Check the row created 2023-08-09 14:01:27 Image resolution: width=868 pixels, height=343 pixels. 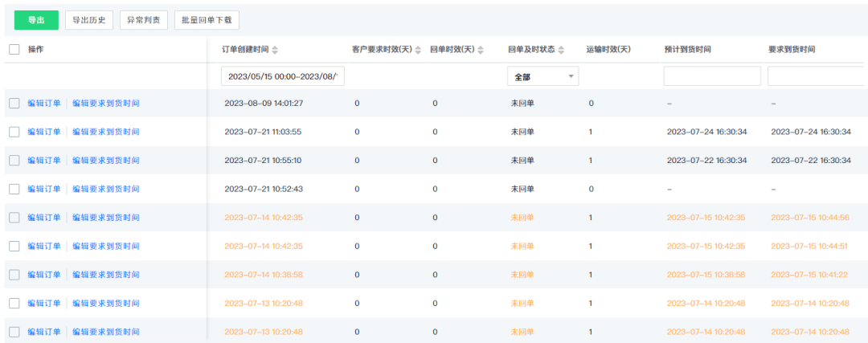click(14, 103)
